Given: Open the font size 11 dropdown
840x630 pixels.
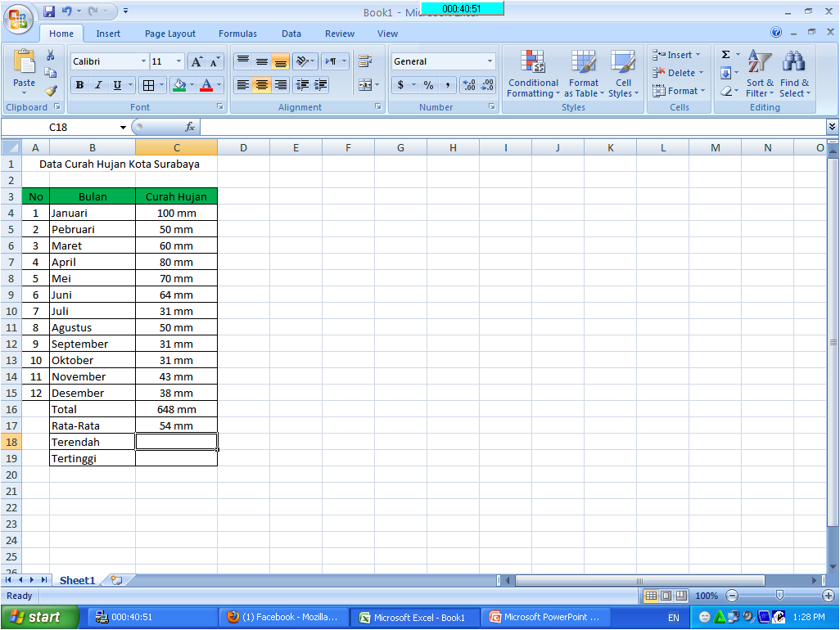Looking at the screenshot, I should [179, 61].
